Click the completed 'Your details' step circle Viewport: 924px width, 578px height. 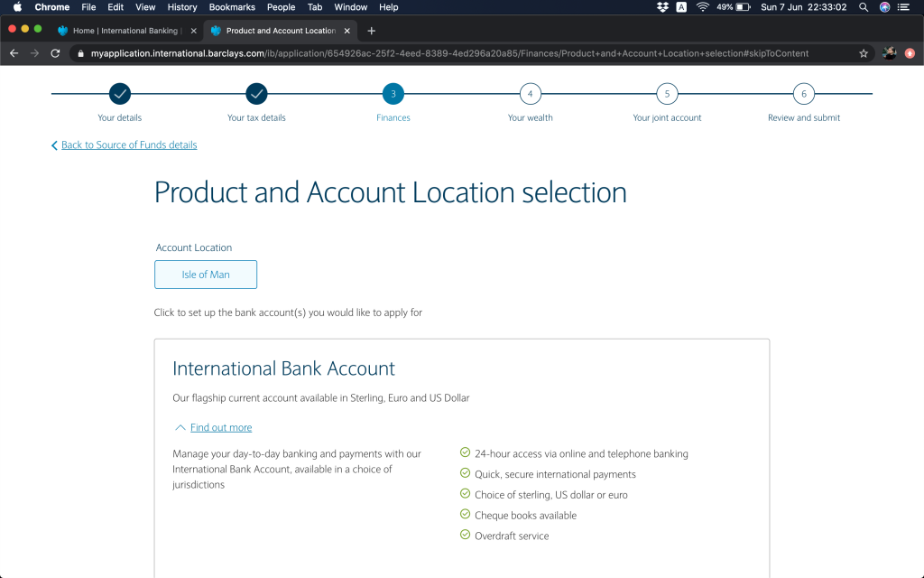point(120,94)
